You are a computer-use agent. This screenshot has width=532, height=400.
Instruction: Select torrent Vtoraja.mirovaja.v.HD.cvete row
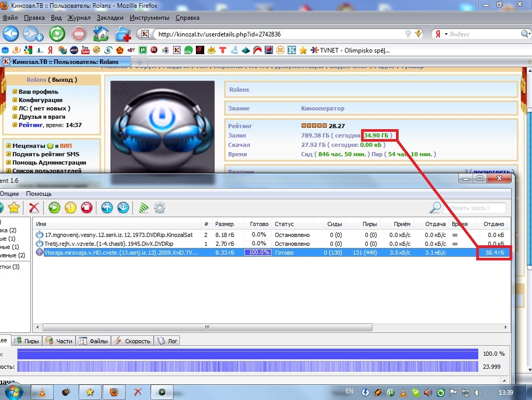[271, 253]
